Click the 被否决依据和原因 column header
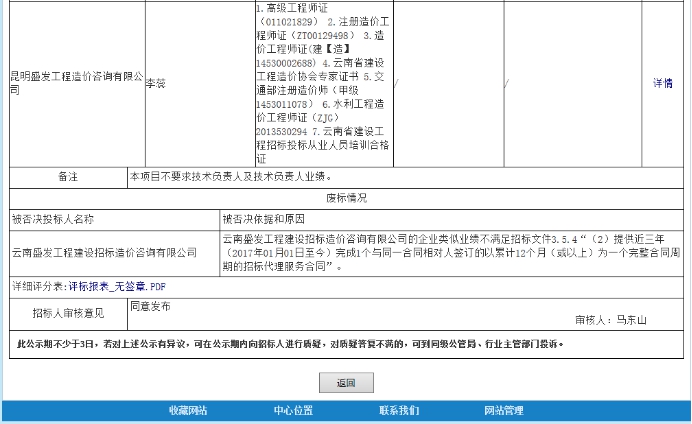 click(x=263, y=218)
